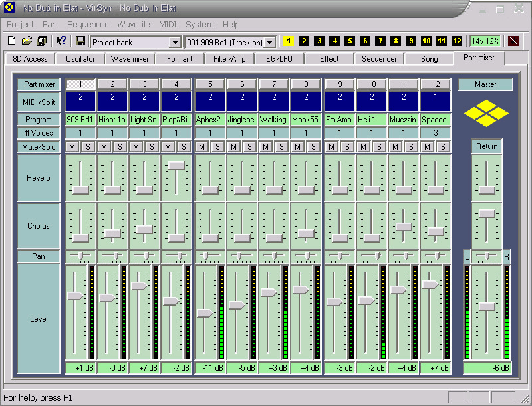Image resolution: width=532 pixels, height=406 pixels.
Task: Open the Wavefile menu
Action: click(134, 25)
